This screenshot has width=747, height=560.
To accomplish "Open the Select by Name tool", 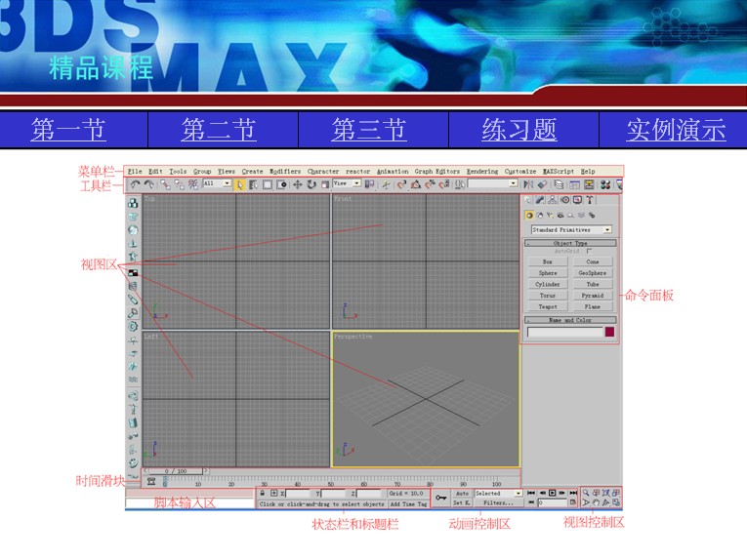I will (254, 184).
